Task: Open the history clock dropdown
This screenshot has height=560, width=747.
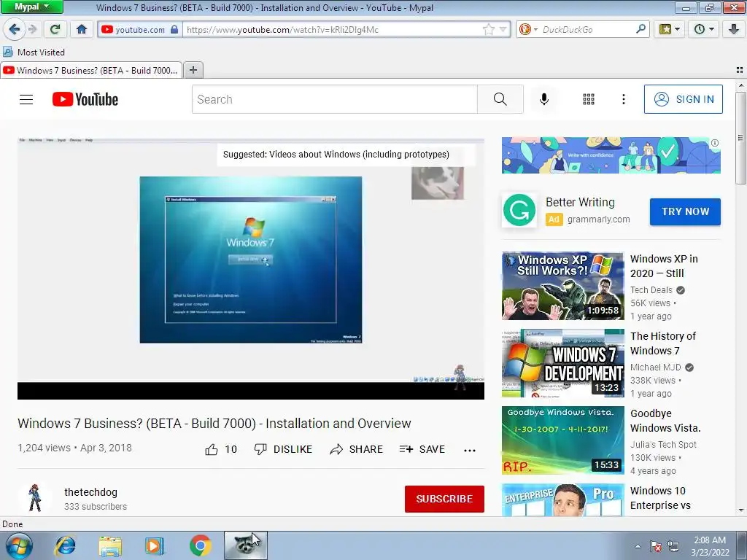Action: [x=704, y=29]
